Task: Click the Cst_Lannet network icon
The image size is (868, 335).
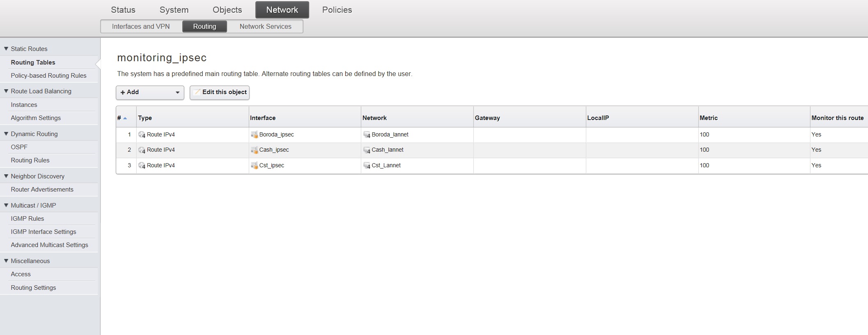Action: tap(367, 166)
